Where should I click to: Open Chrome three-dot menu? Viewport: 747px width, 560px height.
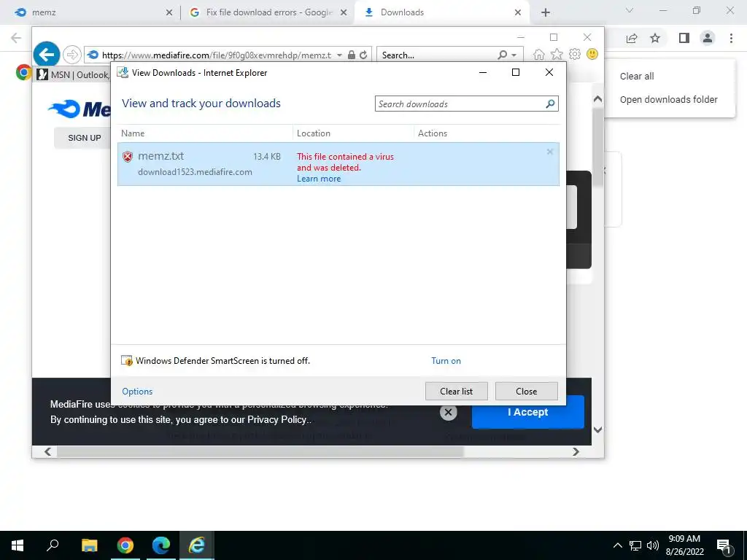[731, 38]
